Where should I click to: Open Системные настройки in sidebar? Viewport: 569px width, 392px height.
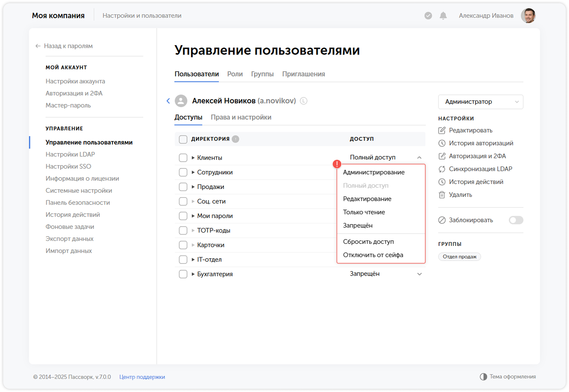79,191
